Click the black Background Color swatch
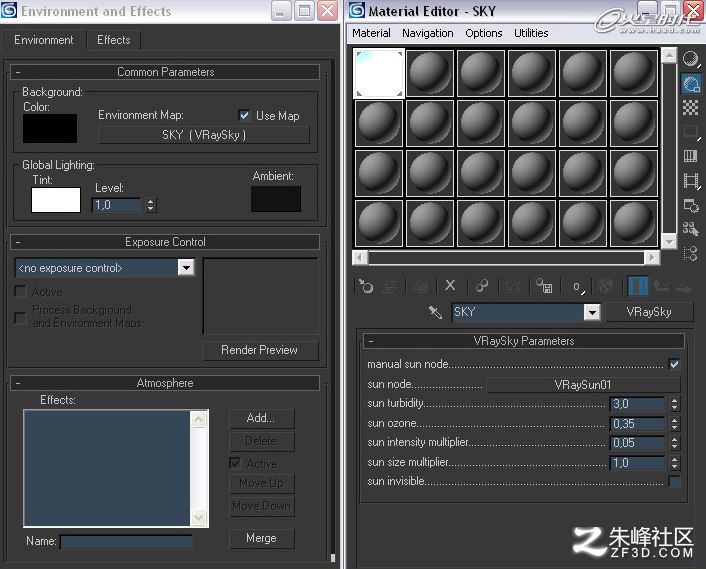The height and width of the screenshot is (569, 706). point(50,128)
